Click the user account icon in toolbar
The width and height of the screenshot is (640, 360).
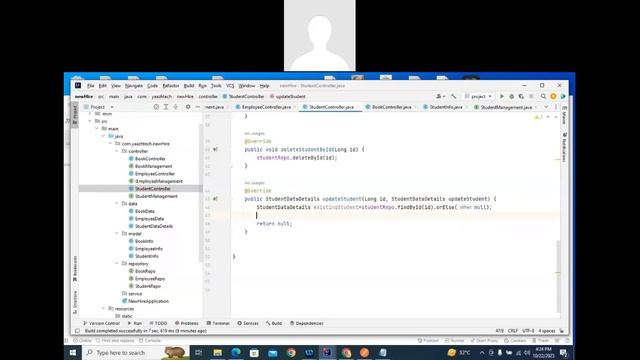point(440,96)
